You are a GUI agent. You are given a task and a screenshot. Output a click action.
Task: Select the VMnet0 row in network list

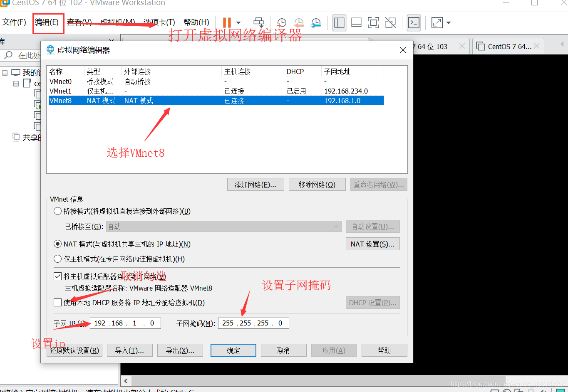(216, 81)
